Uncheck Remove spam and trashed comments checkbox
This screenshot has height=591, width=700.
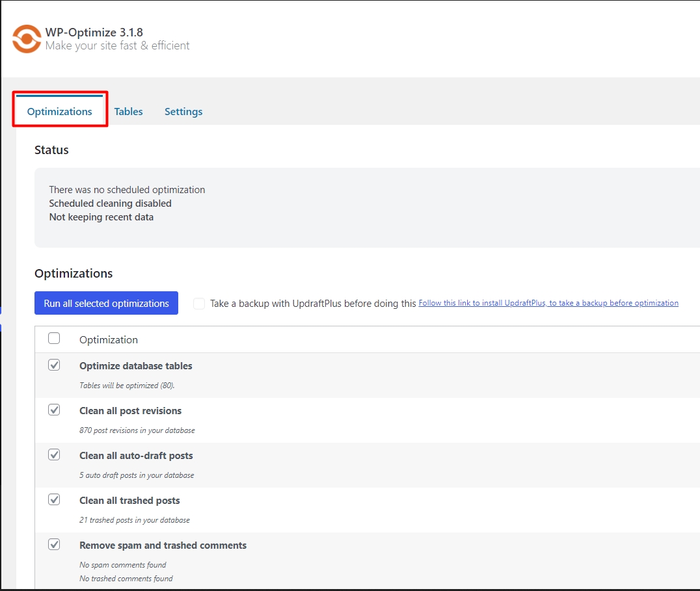point(54,544)
